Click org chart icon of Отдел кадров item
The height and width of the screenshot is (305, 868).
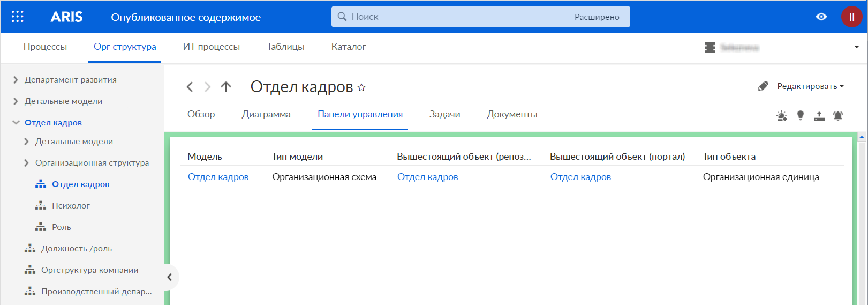pos(41,184)
